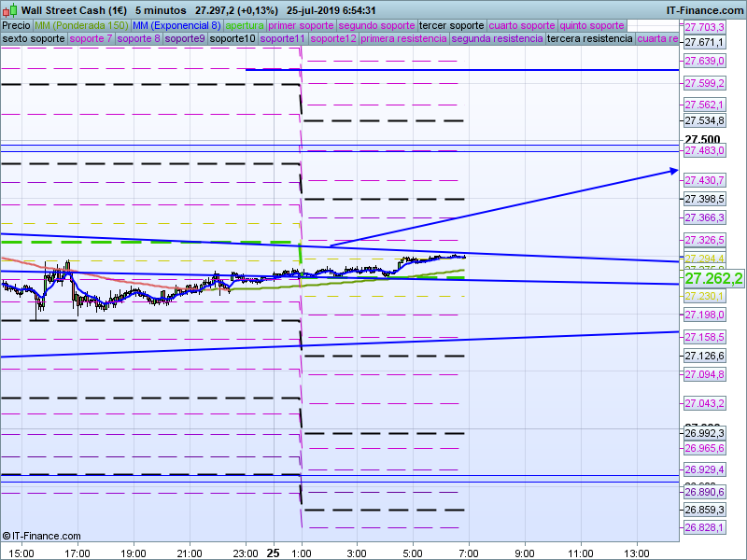Select the 'primer soporte' label
Viewport: 747px width, 560px height.
tap(301, 25)
